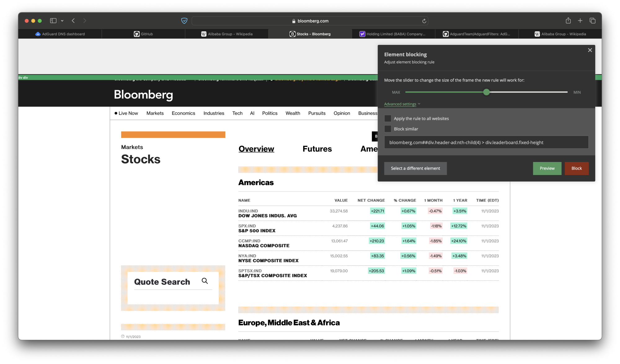Viewport: 620px width, 364px height.
Task: Open the sidebar dropdown chevron
Action: click(62, 20)
